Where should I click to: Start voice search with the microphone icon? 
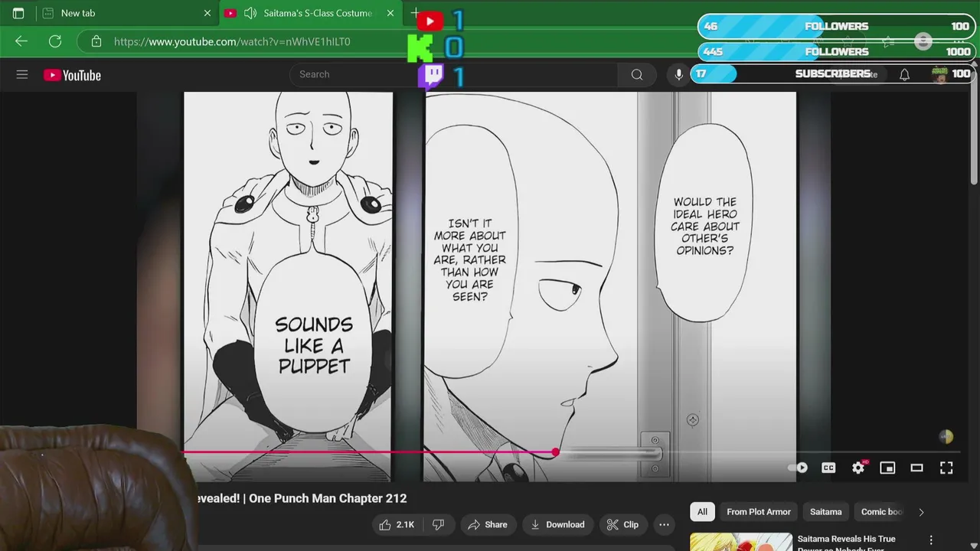pos(678,74)
